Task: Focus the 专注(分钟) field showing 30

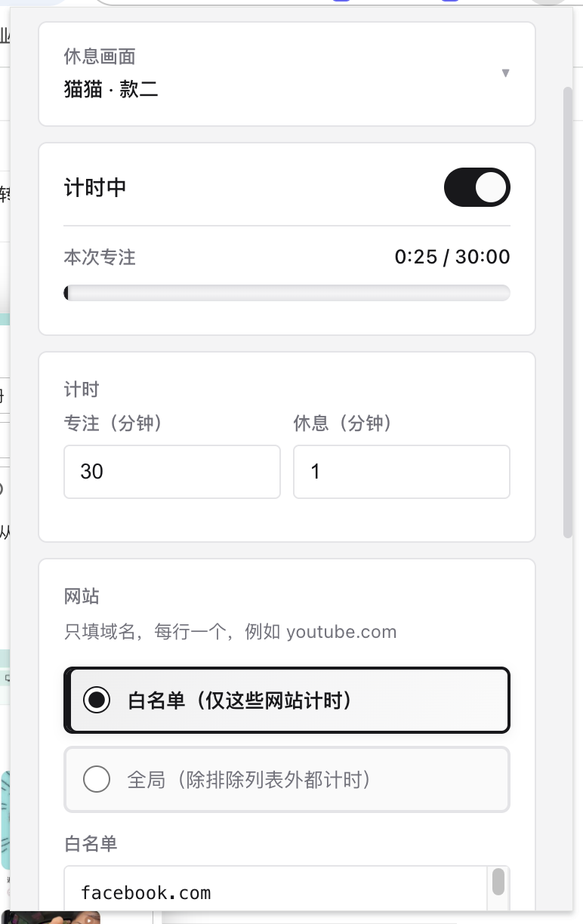Action: (x=172, y=472)
